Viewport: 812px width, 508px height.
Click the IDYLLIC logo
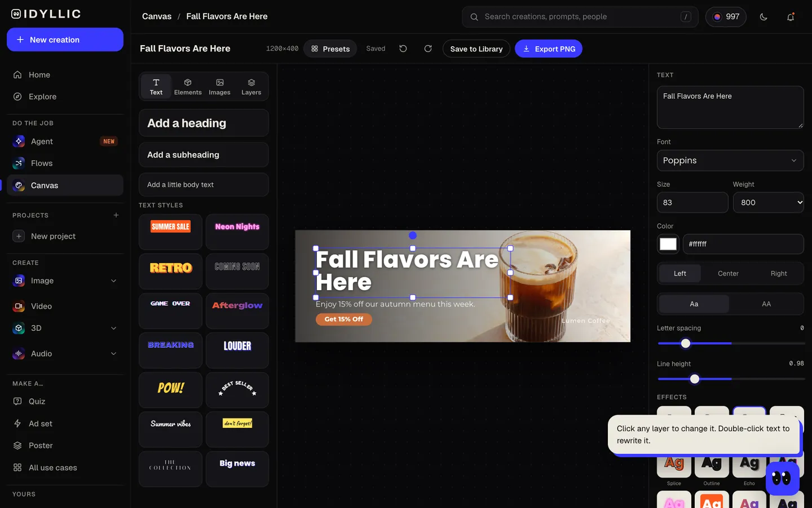pyautogui.click(x=46, y=14)
